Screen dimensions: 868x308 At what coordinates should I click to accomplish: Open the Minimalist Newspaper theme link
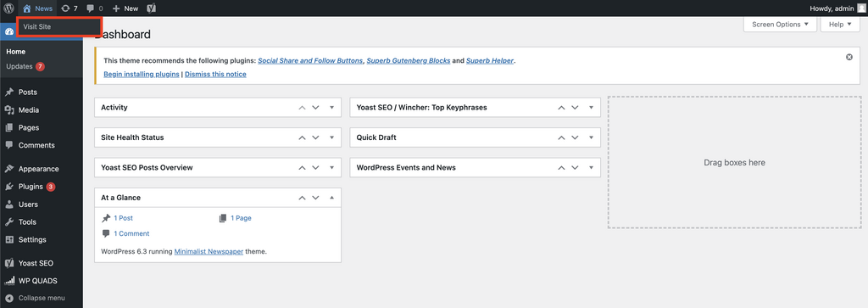point(209,251)
